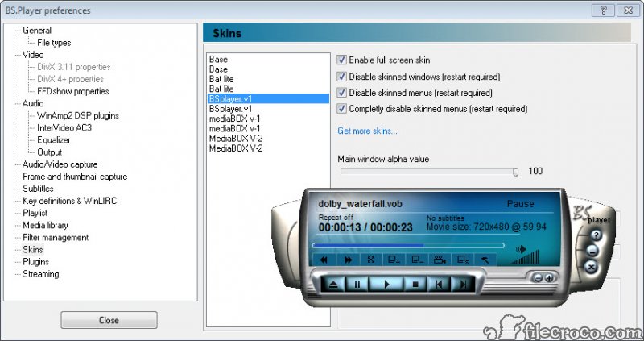This screenshot has width=644, height=341.
Task: Select Audio in the preferences tree
Action: [x=33, y=103]
